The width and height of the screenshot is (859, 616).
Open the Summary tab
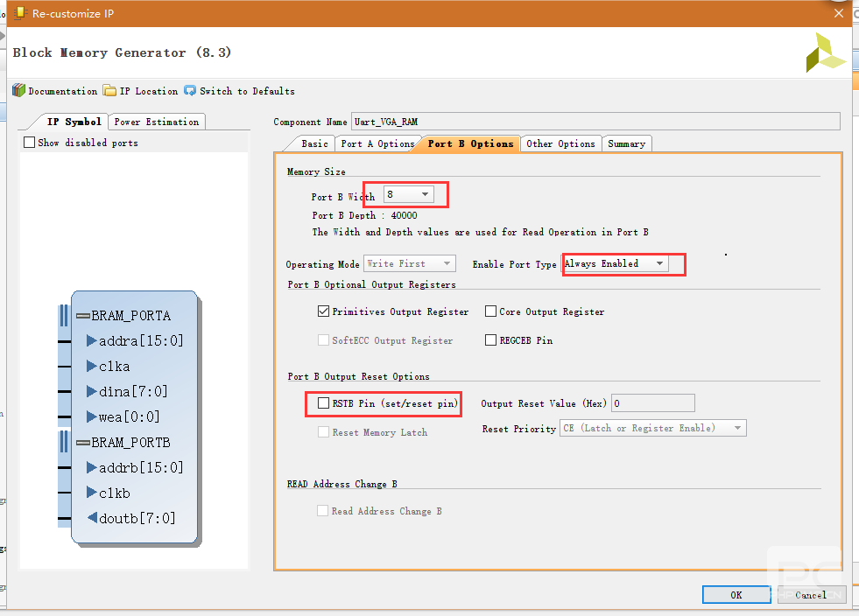pos(626,143)
